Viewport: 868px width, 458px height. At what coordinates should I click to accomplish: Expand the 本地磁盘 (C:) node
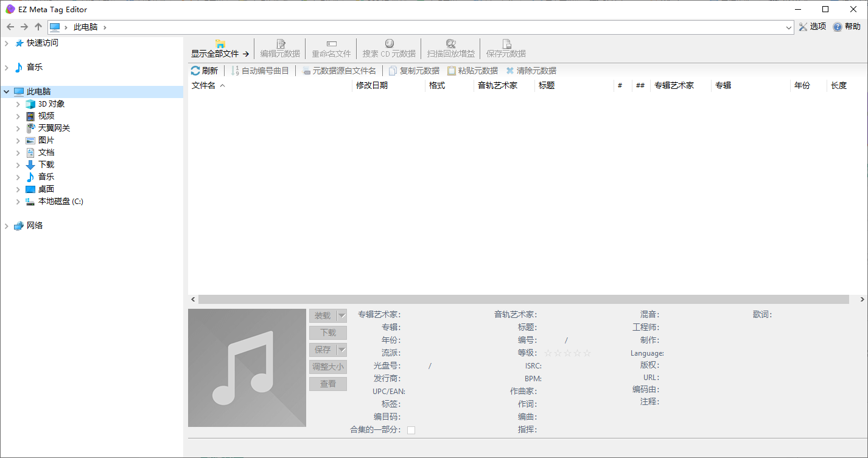pyautogui.click(x=18, y=202)
